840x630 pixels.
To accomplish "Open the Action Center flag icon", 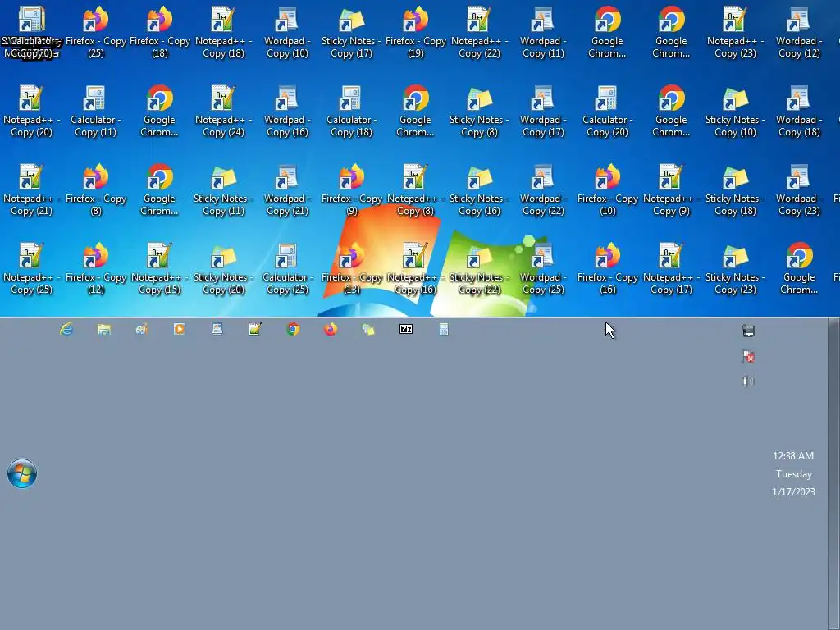I will pos(748,356).
